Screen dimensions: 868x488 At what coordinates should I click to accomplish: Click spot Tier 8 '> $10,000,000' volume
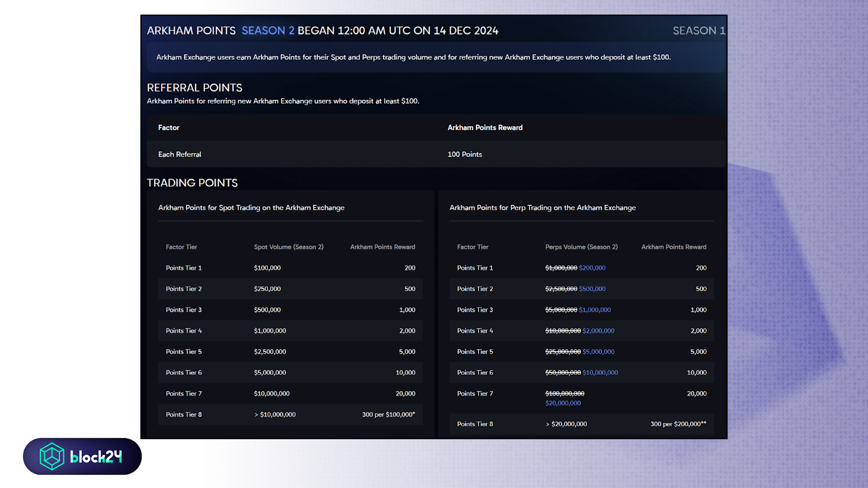(275, 415)
